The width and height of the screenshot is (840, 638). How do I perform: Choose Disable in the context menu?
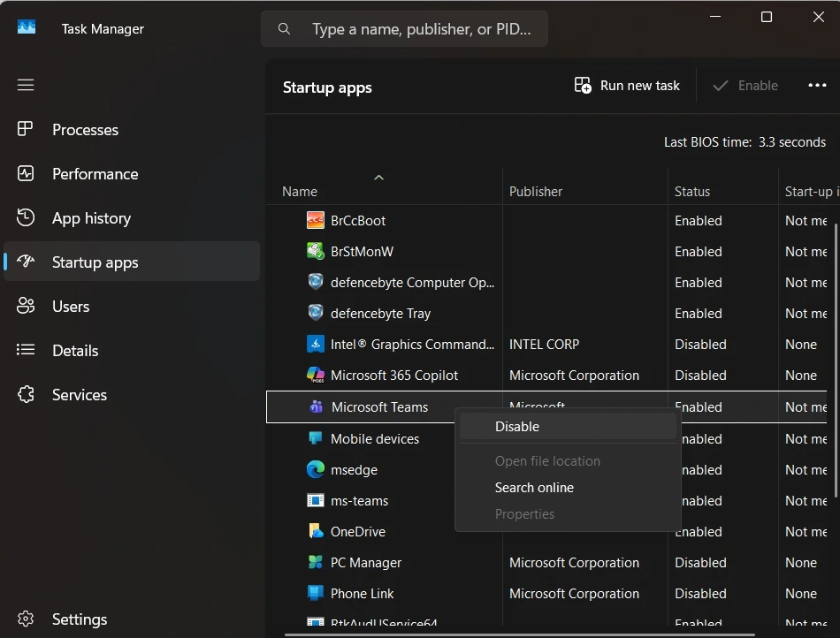[568, 427]
